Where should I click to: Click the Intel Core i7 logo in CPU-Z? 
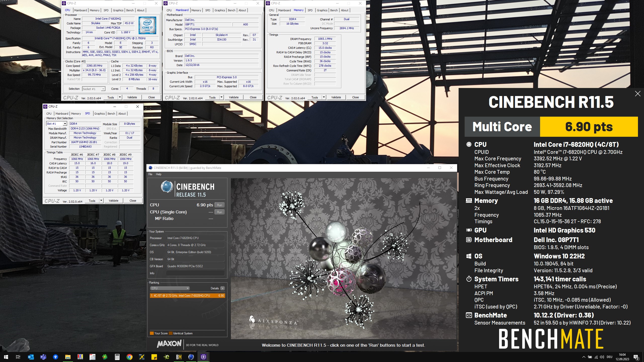point(147,25)
